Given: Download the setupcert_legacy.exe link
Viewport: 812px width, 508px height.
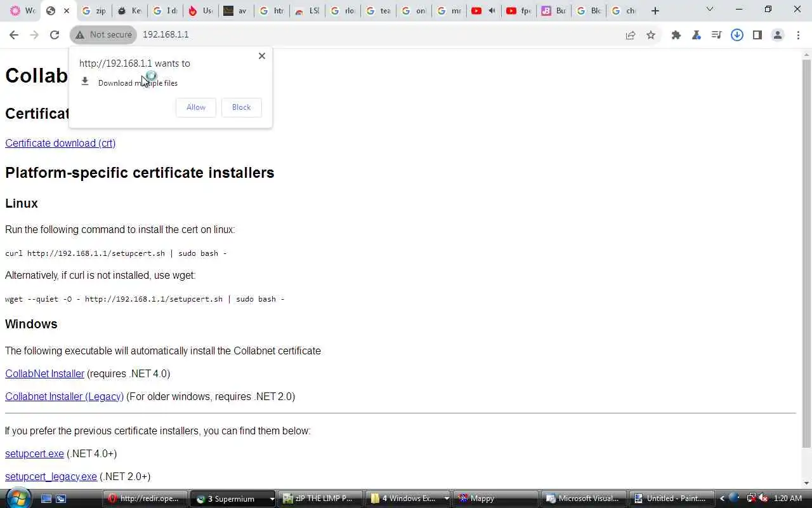Looking at the screenshot, I should pos(51,476).
